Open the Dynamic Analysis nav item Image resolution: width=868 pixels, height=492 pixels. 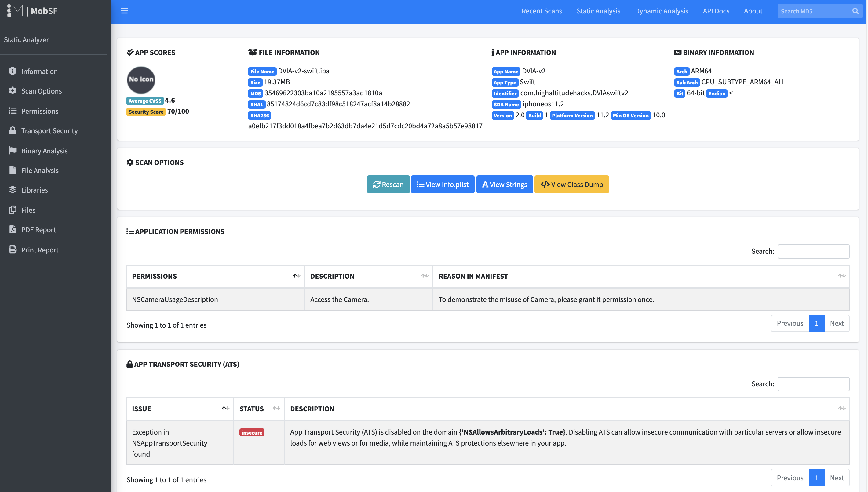[x=661, y=11]
